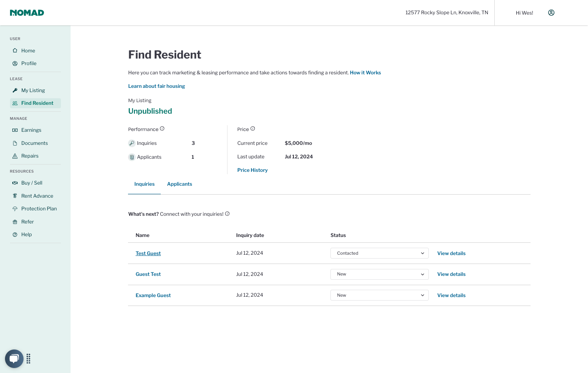Screen dimensions: 588x373
Task: Click the Profile person icon in sidebar
Action: point(15,64)
